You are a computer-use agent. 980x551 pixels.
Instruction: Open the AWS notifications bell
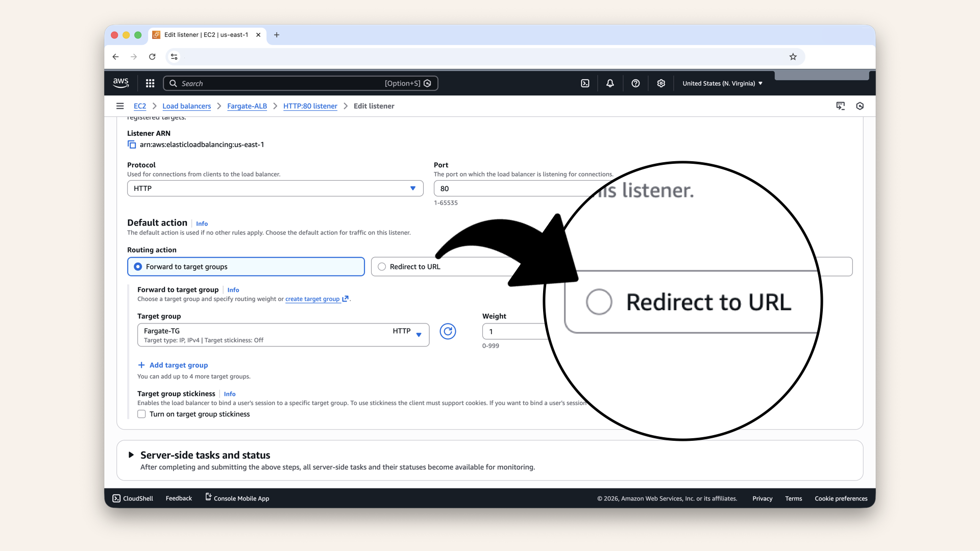(x=609, y=83)
